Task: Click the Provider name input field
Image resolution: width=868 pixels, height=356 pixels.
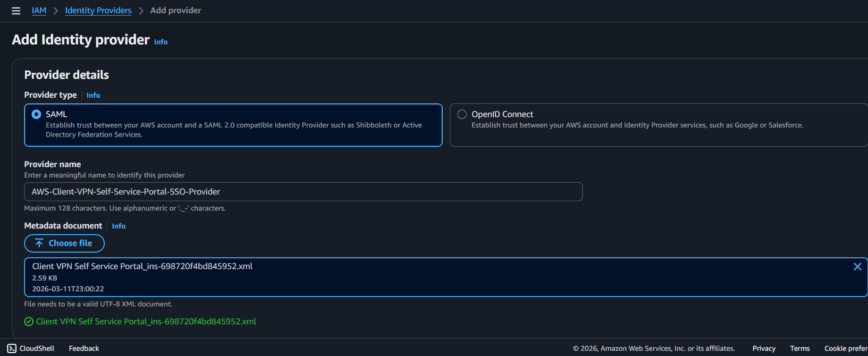Action: (303, 192)
